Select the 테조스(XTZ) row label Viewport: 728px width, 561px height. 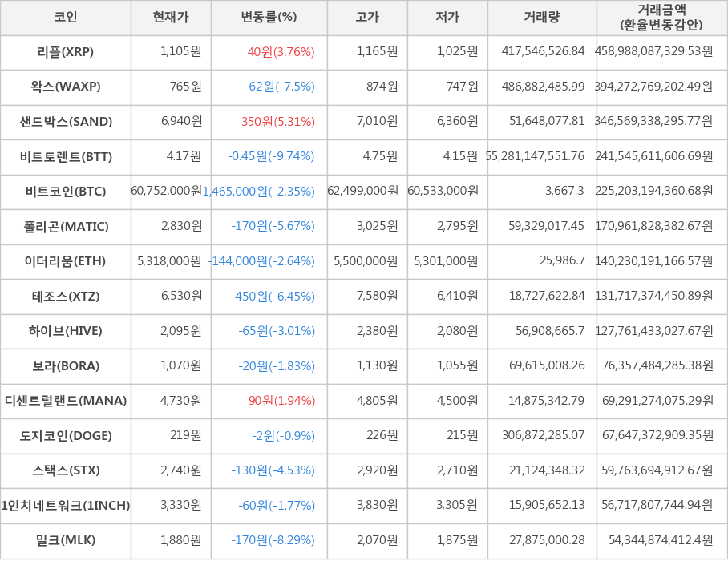tap(66, 297)
